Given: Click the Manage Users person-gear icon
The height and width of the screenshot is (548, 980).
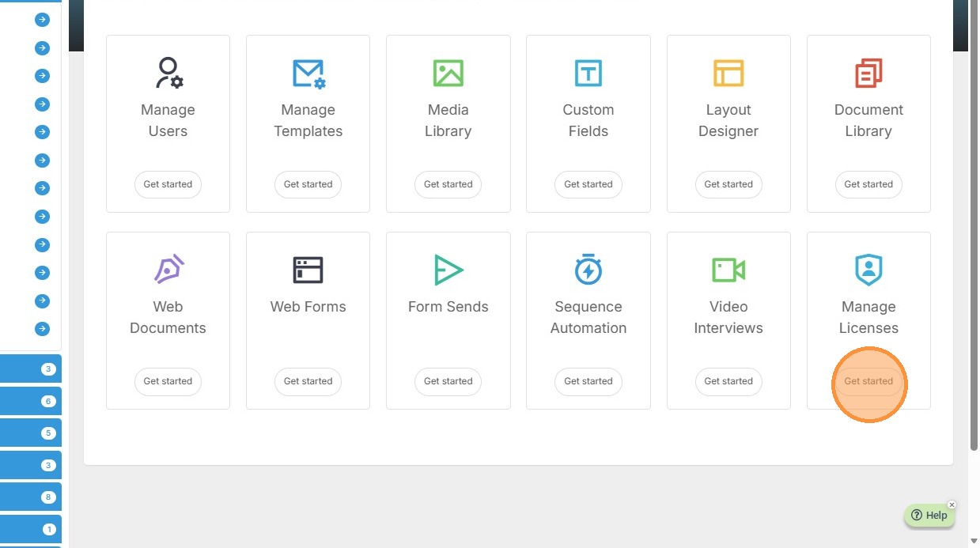Looking at the screenshot, I should pyautogui.click(x=168, y=73).
